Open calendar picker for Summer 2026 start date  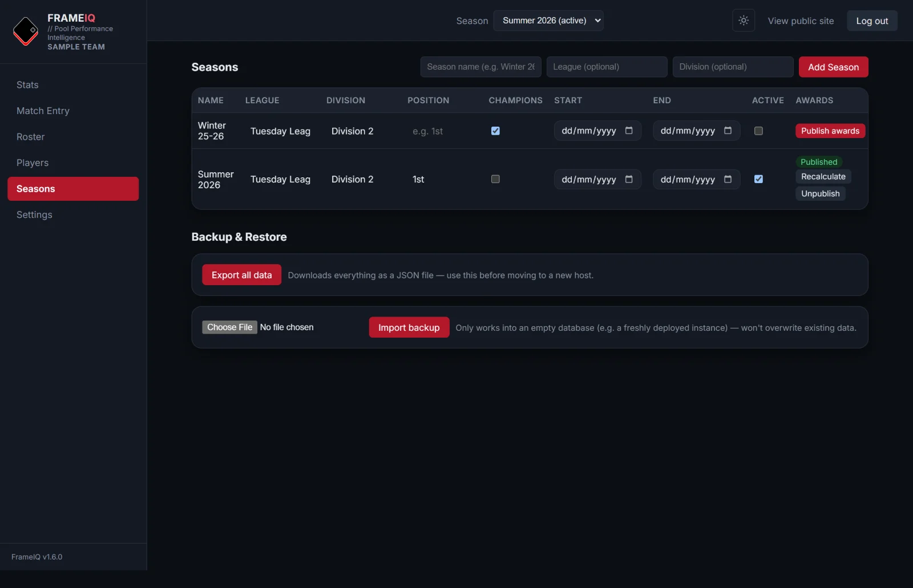point(629,179)
